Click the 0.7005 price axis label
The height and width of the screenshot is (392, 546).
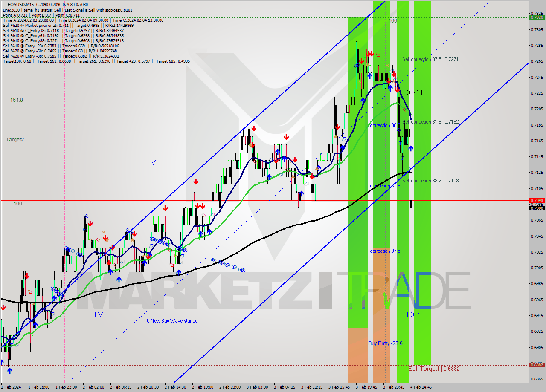click(x=537, y=268)
